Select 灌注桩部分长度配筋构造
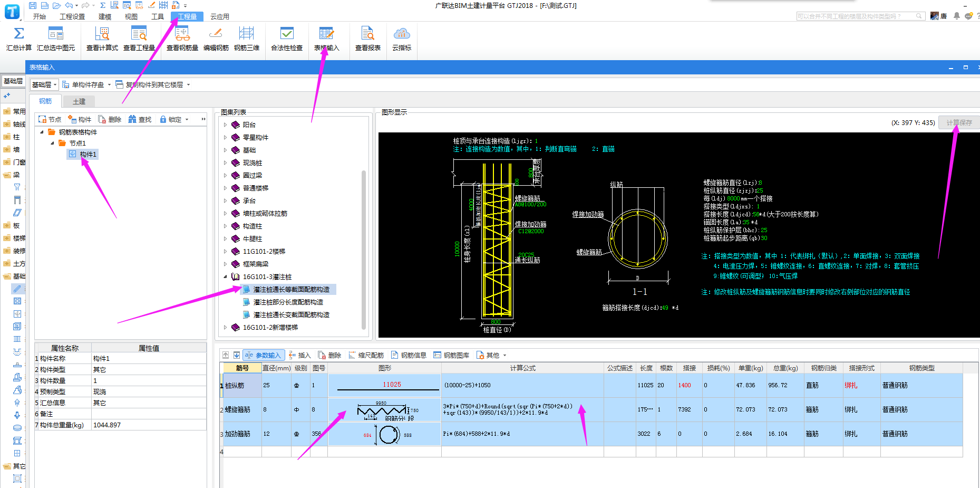Screen dimensions: 980x488 pyautogui.click(x=288, y=302)
